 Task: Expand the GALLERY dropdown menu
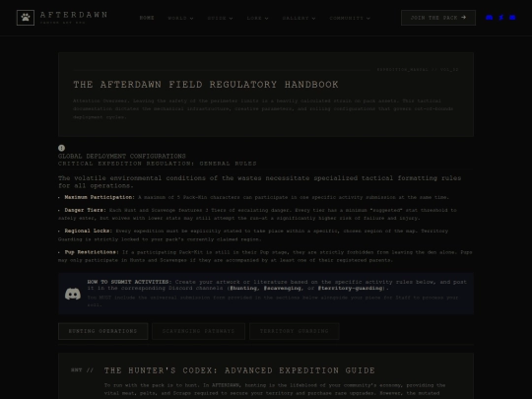pos(299,18)
